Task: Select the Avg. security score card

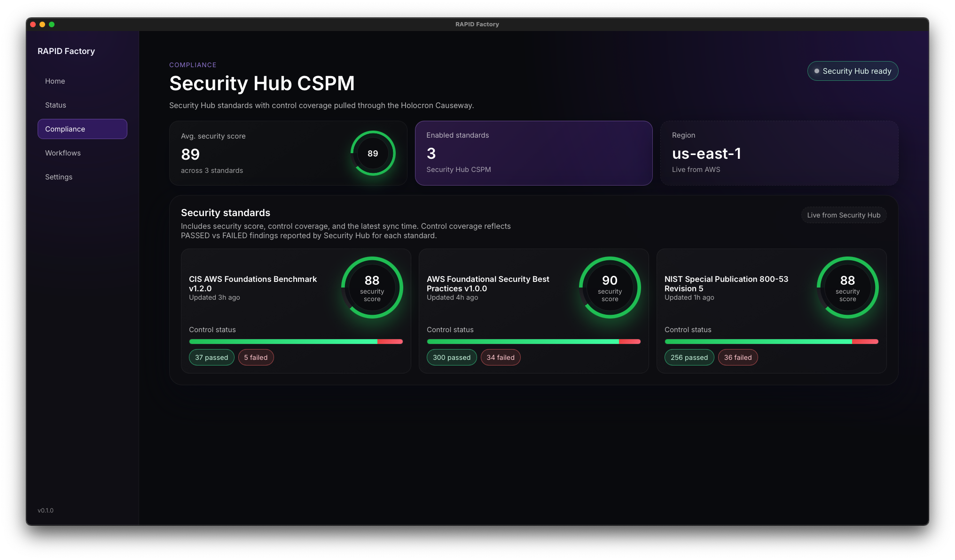Action: pos(288,153)
